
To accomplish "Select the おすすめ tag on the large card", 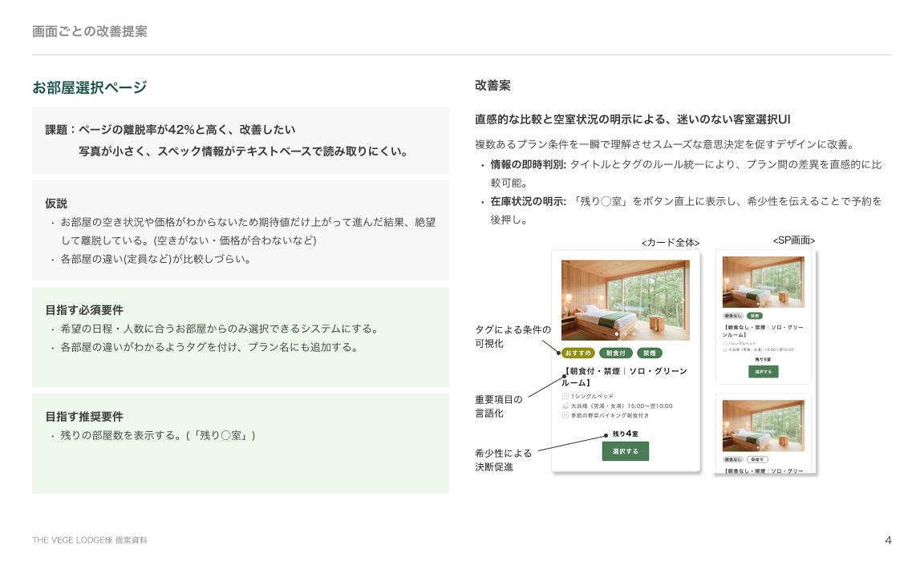I will (x=577, y=353).
